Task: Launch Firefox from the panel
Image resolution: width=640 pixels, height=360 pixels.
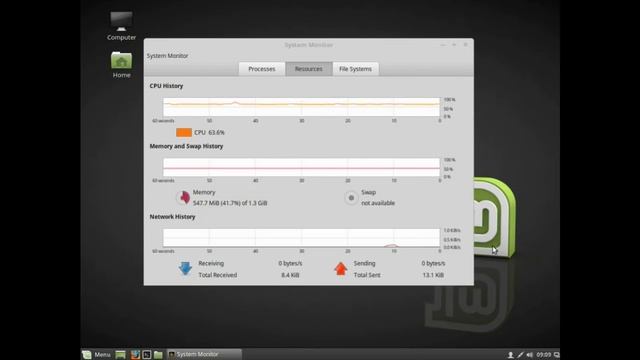Action: point(135,355)
